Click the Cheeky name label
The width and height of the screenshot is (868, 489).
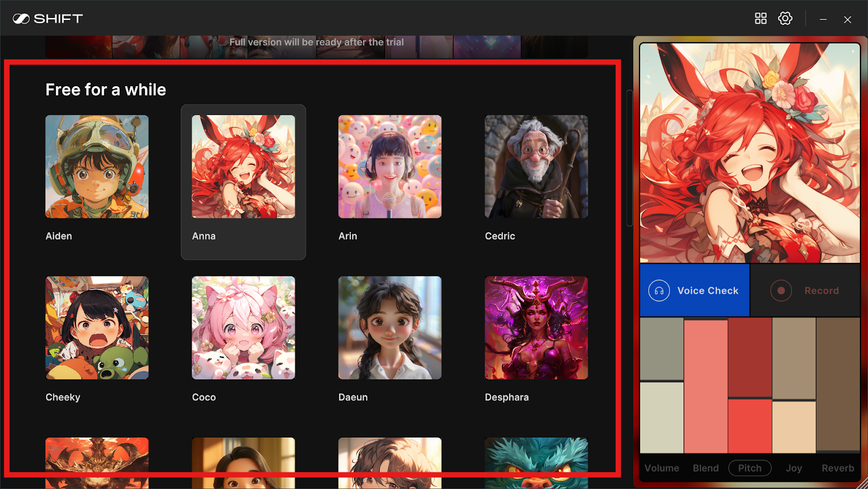pos(63,397)
